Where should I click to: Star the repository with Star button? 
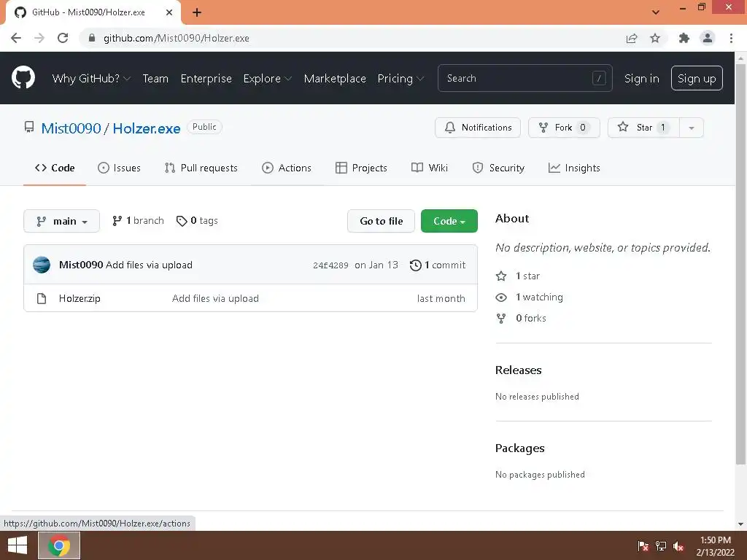pyautogui.click(x=643, y=128)
